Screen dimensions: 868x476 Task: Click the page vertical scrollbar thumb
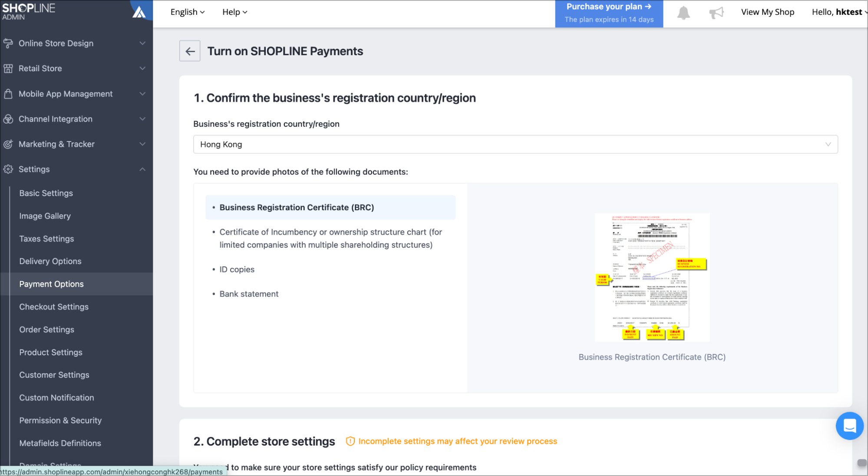tap(862, 463)
